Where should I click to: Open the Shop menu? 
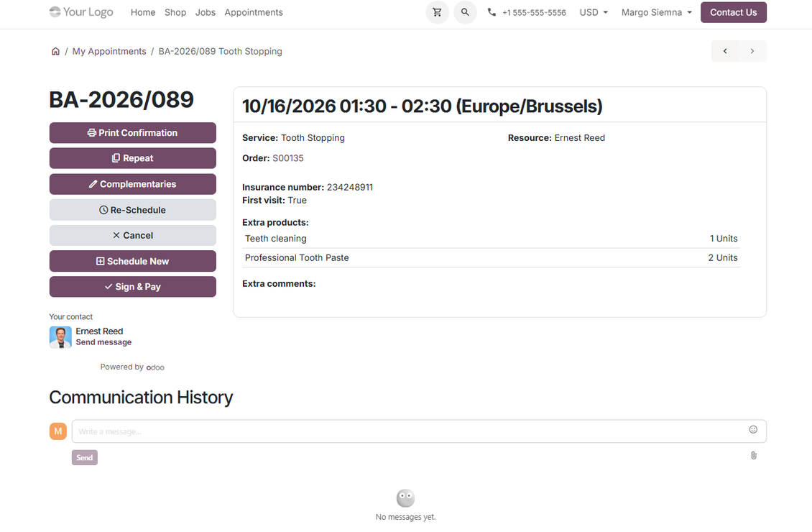tap(175, 12)
